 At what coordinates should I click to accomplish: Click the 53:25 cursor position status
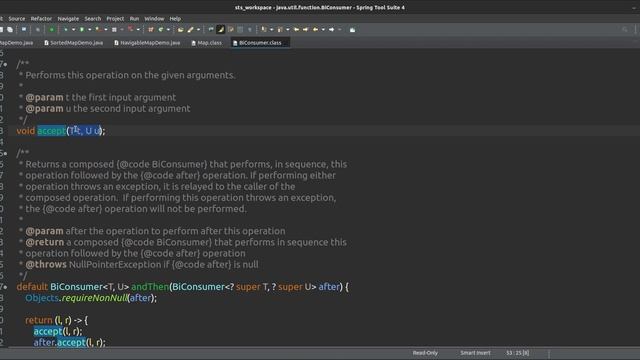point(518,353)
